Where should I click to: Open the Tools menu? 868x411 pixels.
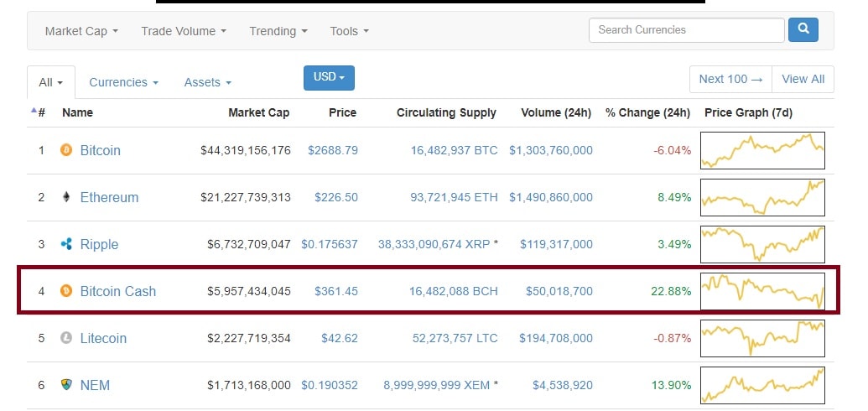349,31
